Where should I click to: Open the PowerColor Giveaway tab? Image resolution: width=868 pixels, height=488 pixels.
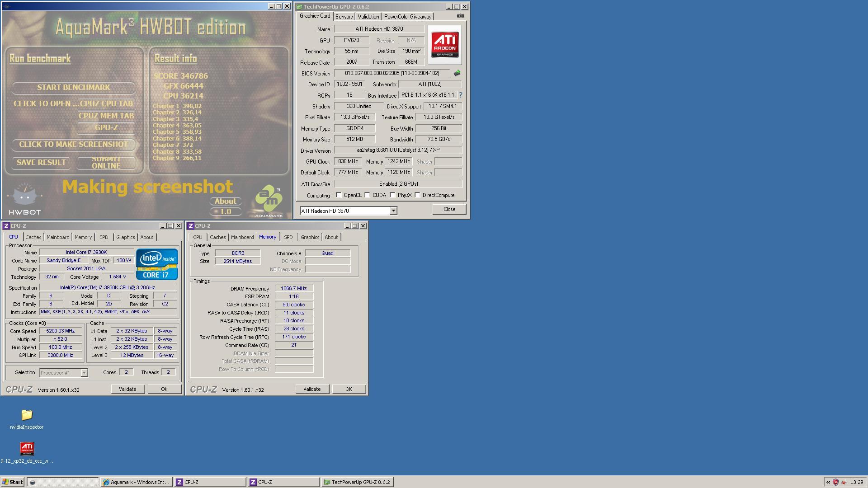408,17
